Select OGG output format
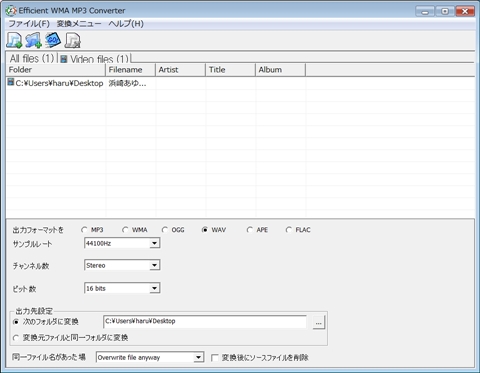The image size is (480, 373). [165, 230]
